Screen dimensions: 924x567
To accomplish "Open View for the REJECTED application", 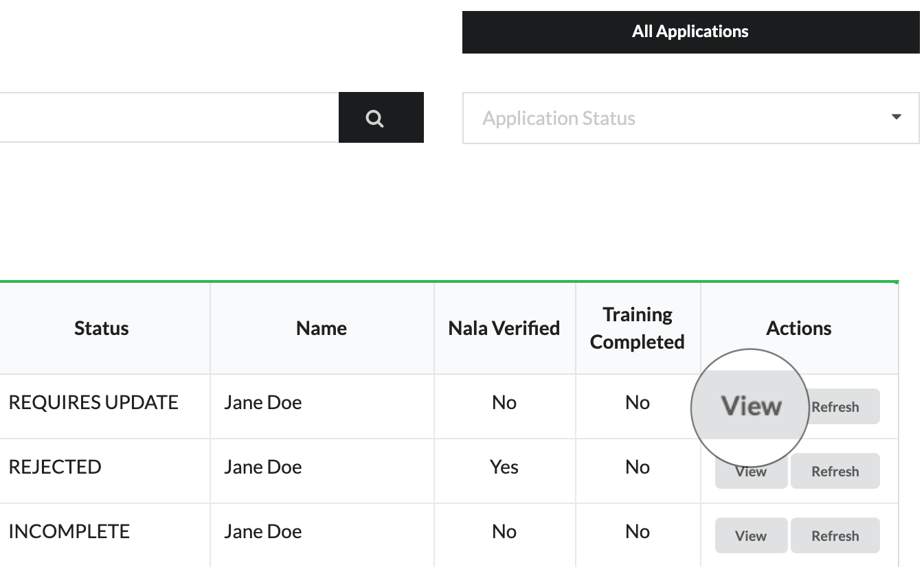I will (751, 472).
